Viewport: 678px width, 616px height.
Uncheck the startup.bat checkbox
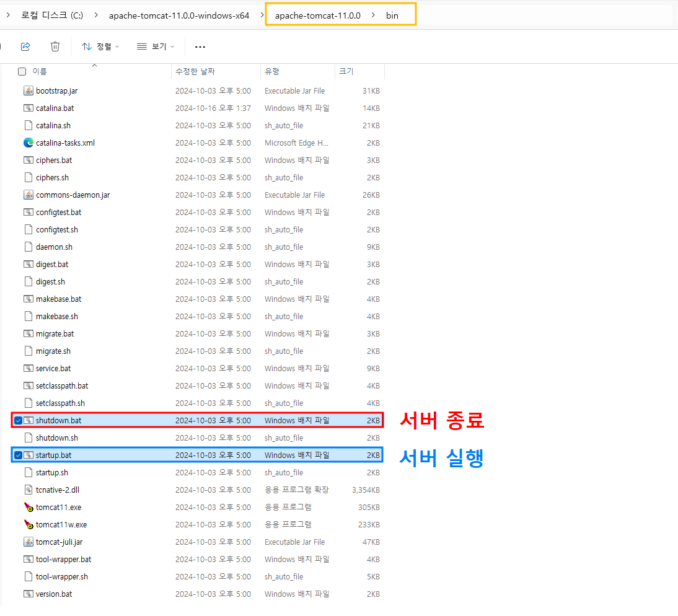coord(18,455)
